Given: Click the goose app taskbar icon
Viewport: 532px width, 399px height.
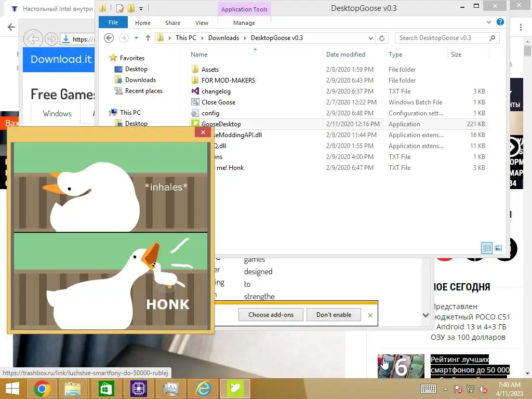Looking at the screenshot, I should (235, 389).
